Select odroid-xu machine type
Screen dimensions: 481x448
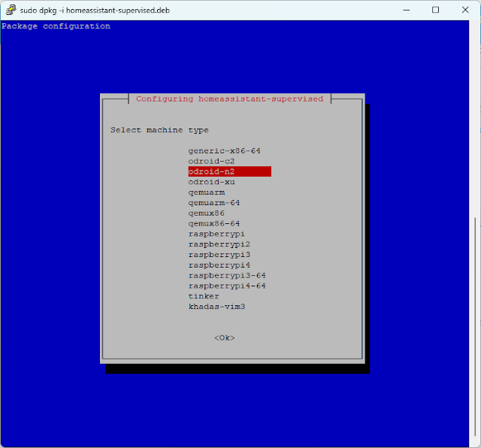click(x=212, y=182)
